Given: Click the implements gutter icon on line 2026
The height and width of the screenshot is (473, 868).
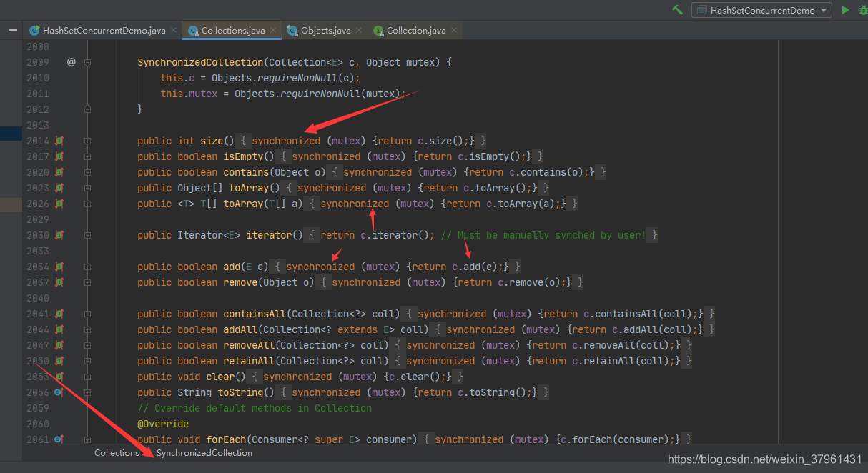Looking at the screenshot, I should (59, 204).
